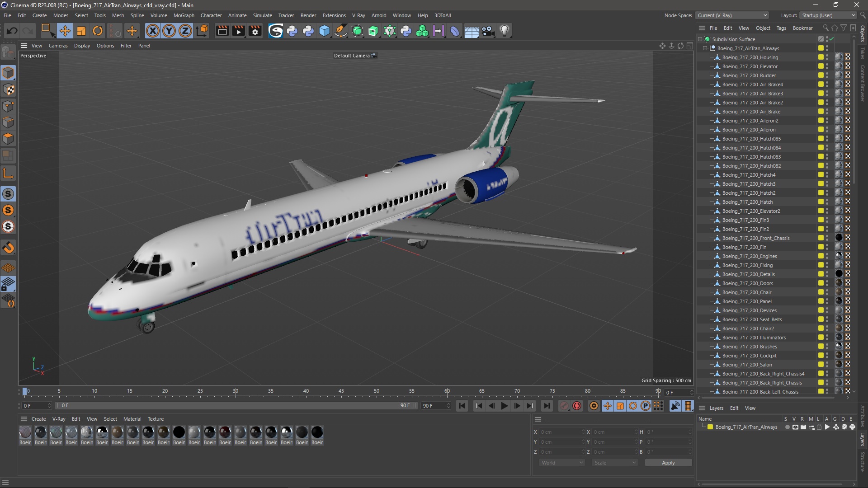Toggle Y-axis lock icon
The image size is (868, 488).
pos(169,31)
